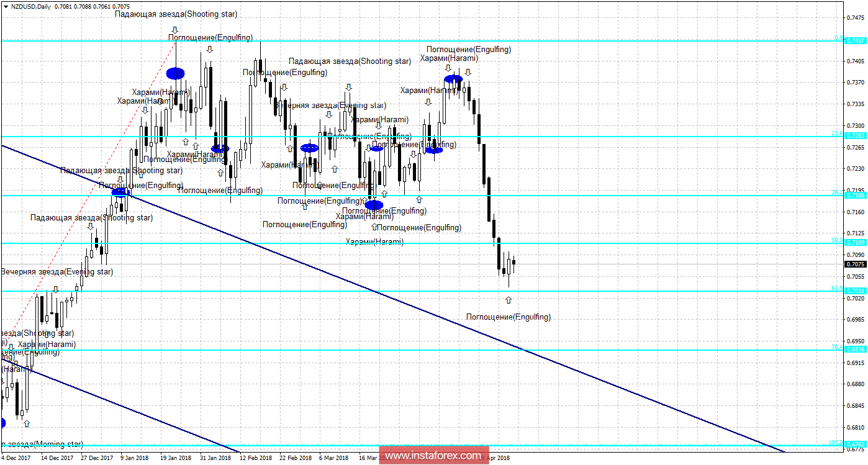Click the 0.7300 price axis value

pos(856,125)
